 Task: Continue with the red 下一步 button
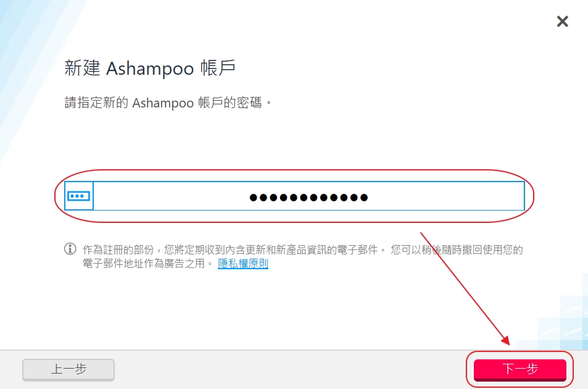click(x=520, y=369)
